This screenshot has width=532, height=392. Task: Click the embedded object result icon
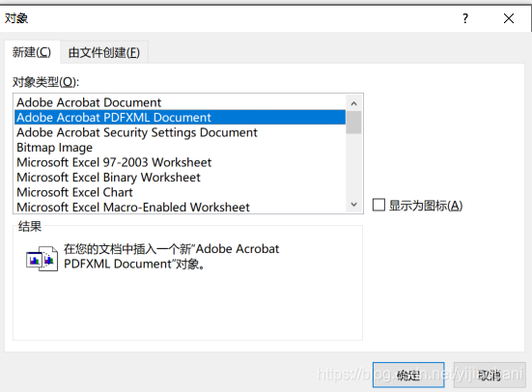42,259
